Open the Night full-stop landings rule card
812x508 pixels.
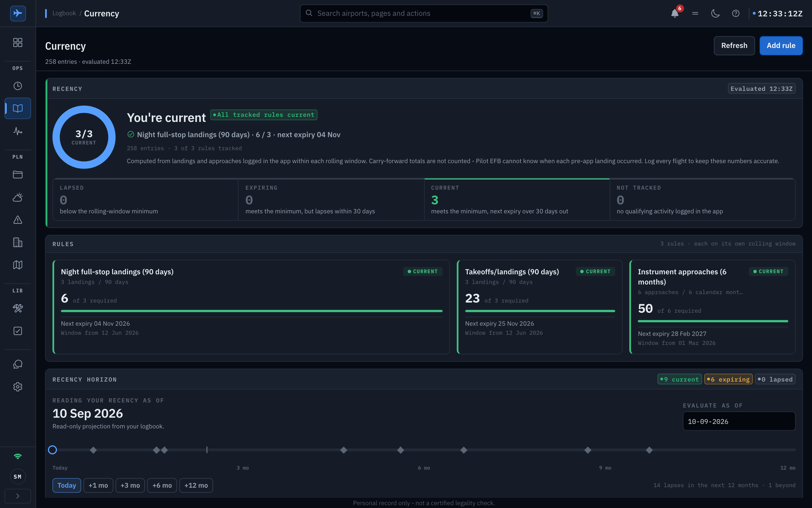(x=251, y=307)
